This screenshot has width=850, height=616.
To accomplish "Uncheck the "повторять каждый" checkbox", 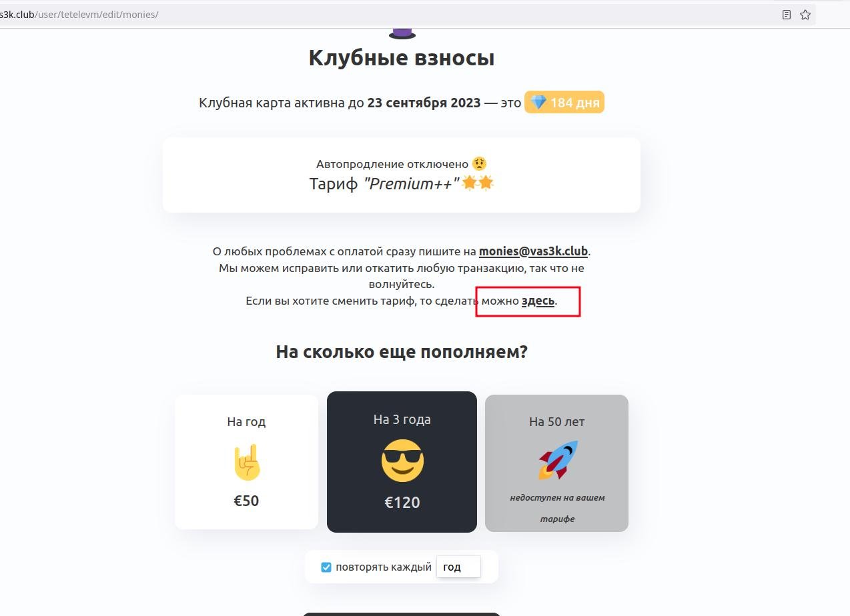I will point(326,567).
